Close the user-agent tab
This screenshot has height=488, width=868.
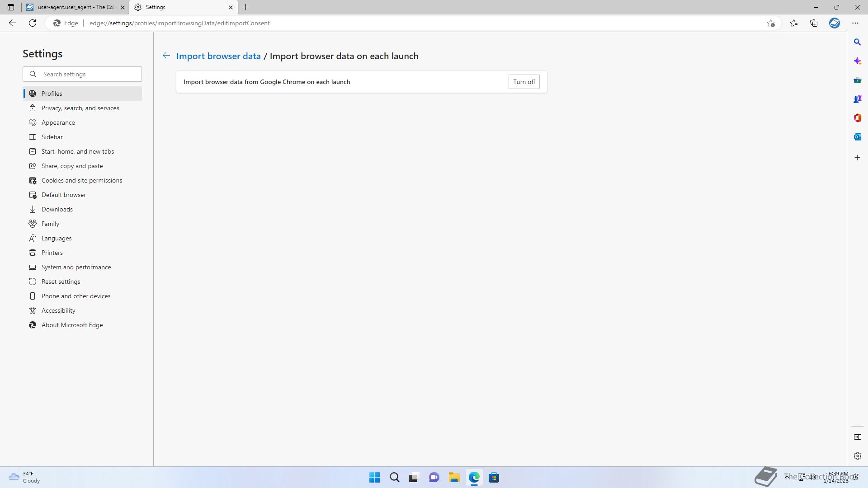123,7
